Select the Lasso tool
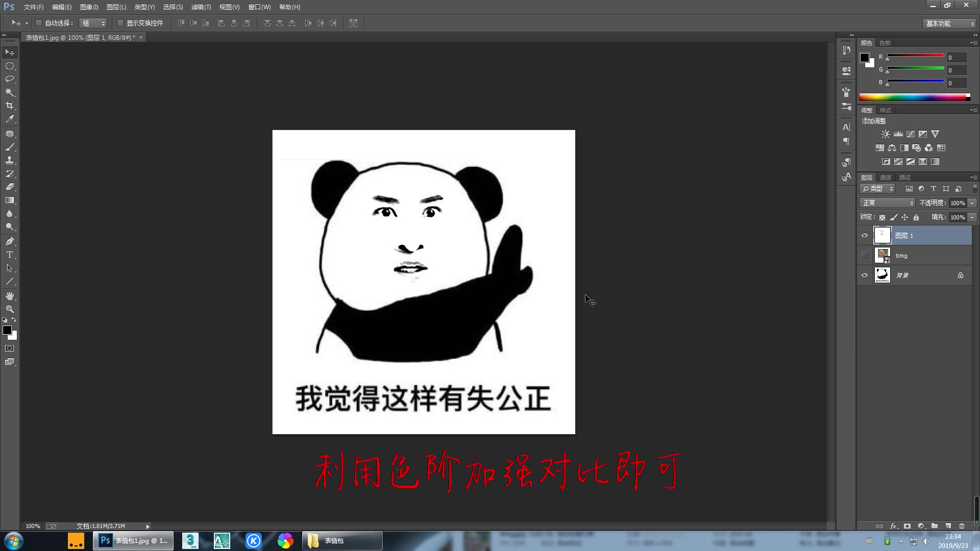The height and width of the screenshot is (551, 980). [x=10, y=79]
